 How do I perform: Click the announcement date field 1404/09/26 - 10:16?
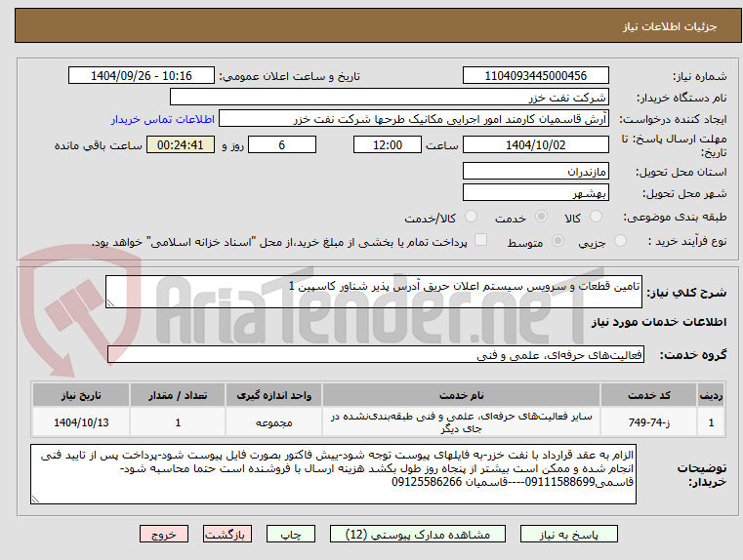(142, 75)
